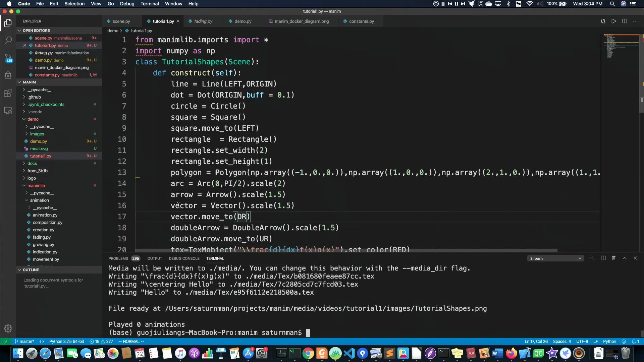Expand the images folder

pyautogui.click(x=59, y=134)
